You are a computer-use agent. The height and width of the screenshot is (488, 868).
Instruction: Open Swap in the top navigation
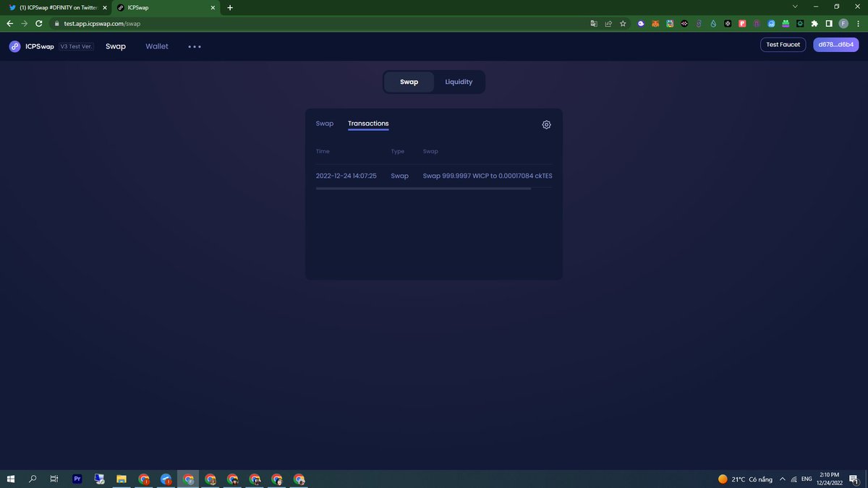116,46
